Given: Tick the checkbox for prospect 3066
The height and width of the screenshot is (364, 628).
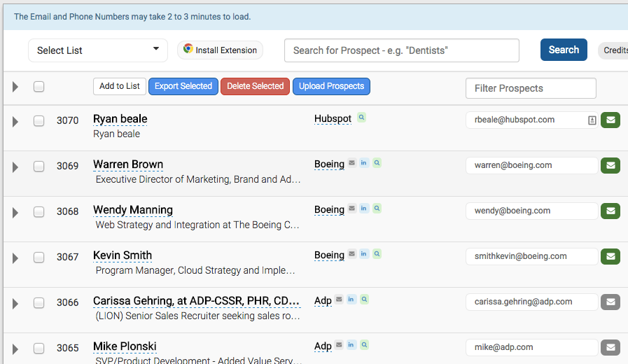Looking at the screenshot, I should (39, 302).
